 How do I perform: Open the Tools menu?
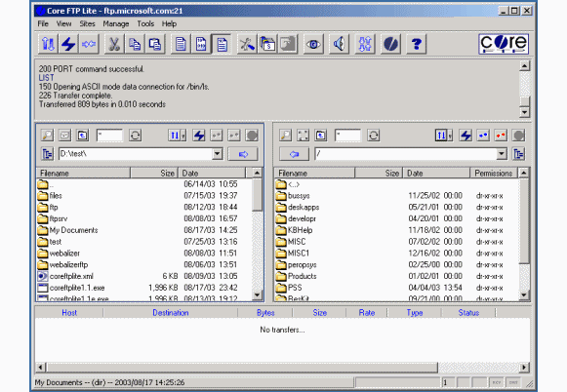click(145, 23)
